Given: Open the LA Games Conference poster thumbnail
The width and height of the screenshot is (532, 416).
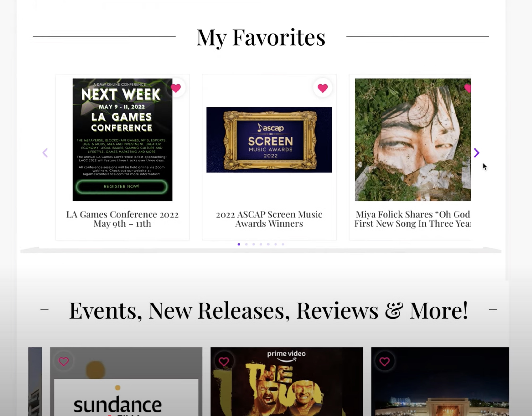Looking at the screenshot, I should click(122, 140).
